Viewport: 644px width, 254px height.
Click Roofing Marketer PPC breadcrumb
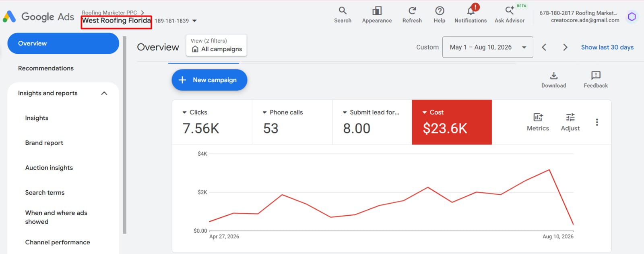pos(109,12)
